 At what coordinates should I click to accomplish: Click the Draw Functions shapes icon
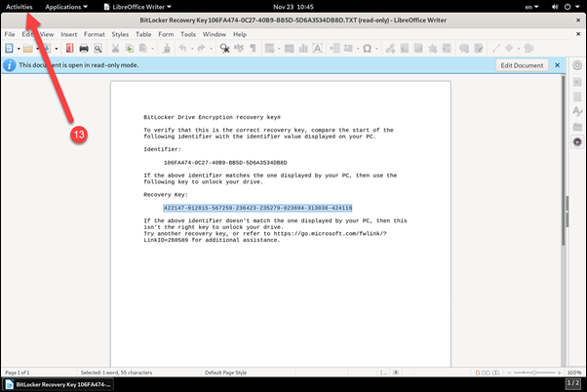528,49
